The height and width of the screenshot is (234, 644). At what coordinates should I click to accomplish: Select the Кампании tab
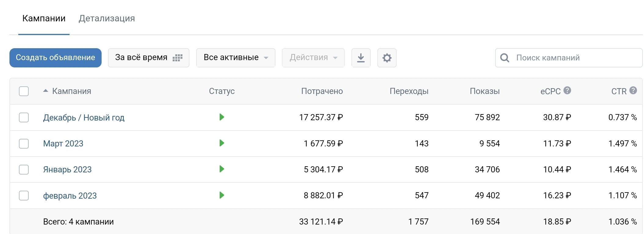click(44, 19)
